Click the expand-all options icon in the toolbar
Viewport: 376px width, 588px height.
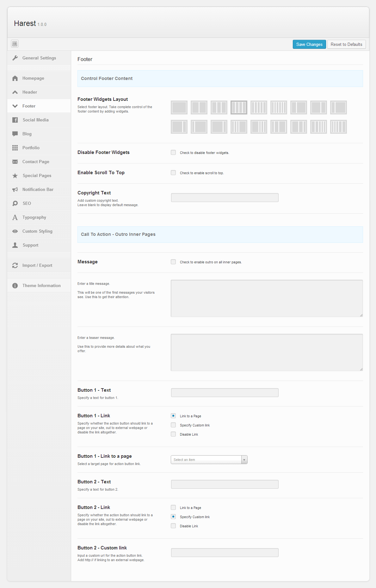(15, 44)
